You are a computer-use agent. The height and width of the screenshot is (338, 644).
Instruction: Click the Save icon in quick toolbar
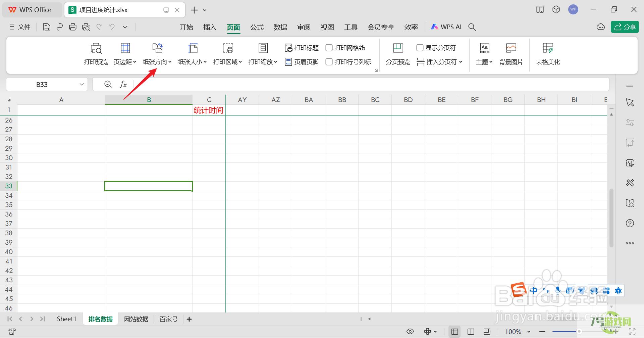click(x=47, y=27)
